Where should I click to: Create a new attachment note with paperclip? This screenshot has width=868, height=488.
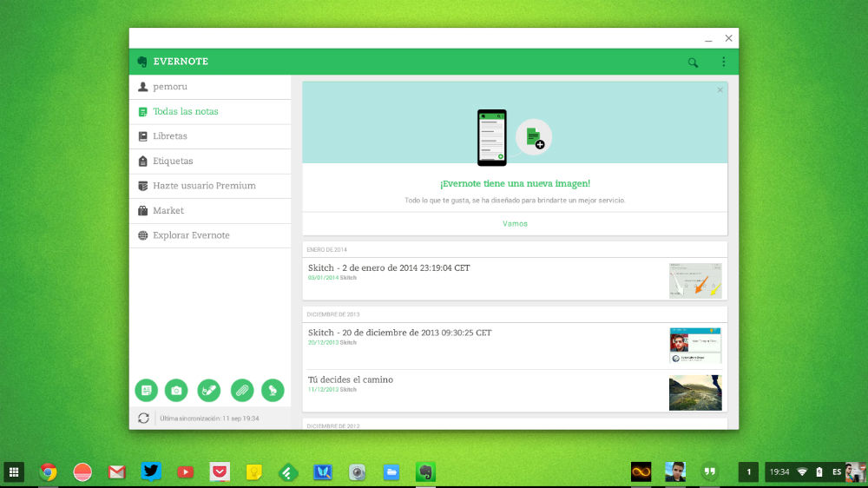(x=241, y=391)
